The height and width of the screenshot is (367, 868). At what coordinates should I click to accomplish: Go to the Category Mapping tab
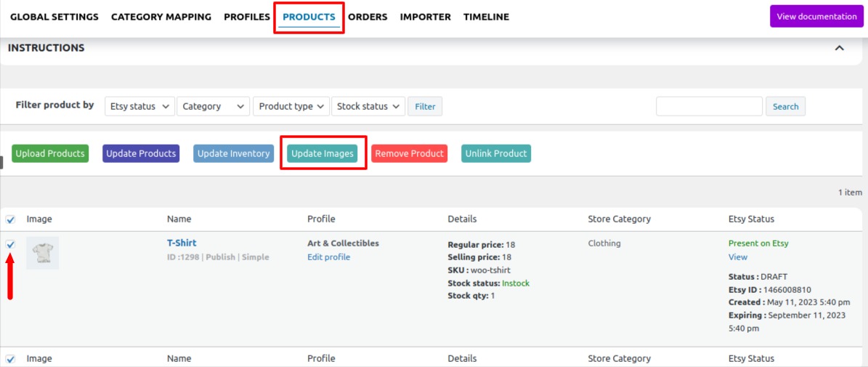[161, 17]
